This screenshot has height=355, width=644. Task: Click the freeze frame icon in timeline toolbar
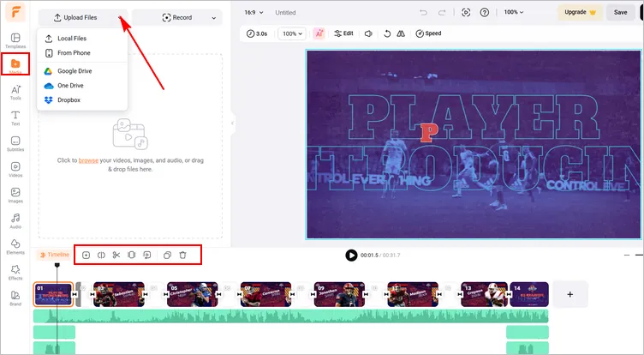[x=131, y=255]
